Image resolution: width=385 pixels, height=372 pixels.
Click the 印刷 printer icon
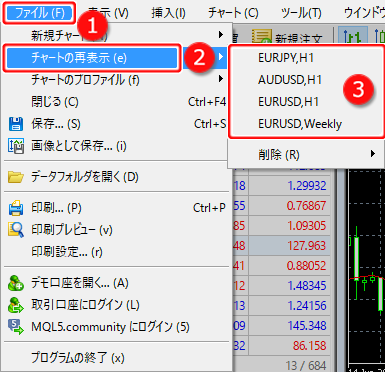click(x=16, y=208)
